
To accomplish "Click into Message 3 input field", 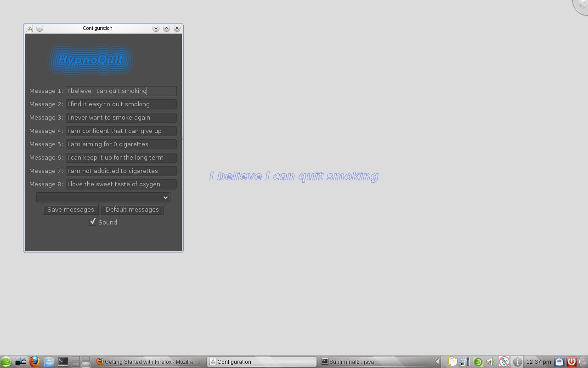I will 121,118.
